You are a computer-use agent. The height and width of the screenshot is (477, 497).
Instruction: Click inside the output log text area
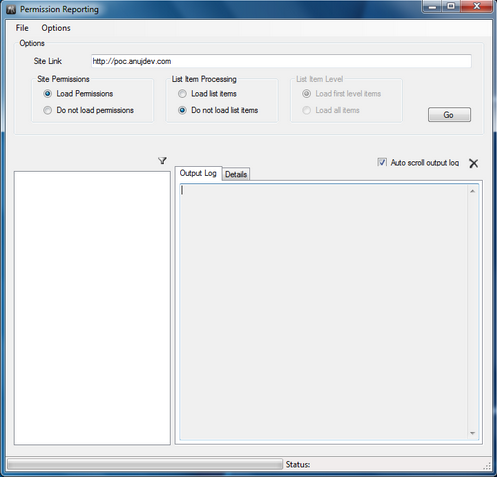323,312
